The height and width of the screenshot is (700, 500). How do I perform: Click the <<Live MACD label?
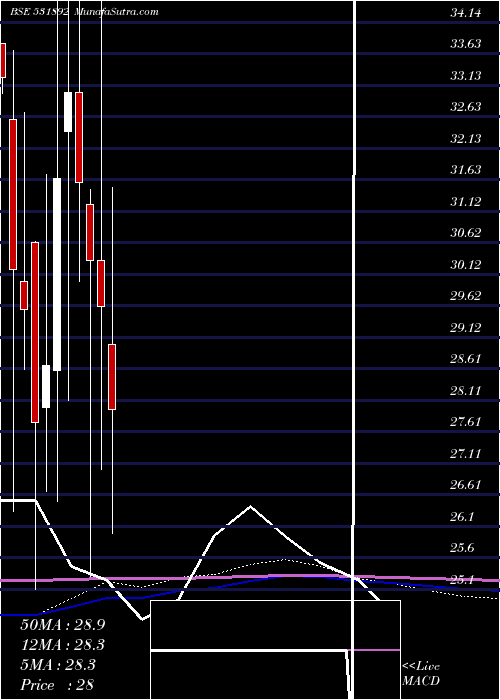(421, 674)
